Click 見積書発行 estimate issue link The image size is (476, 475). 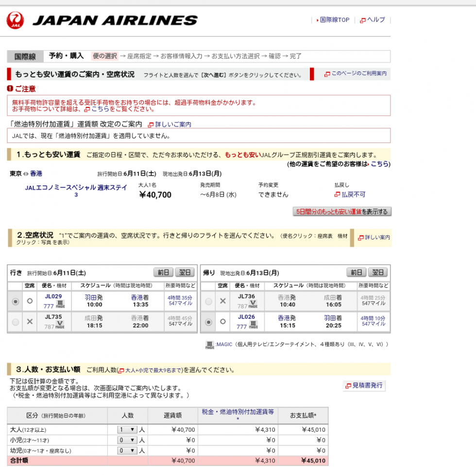(x=364, y=386)
